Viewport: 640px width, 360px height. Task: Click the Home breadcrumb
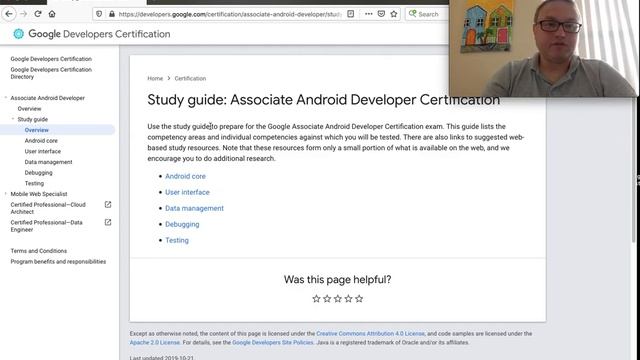[x=155, y=78]
